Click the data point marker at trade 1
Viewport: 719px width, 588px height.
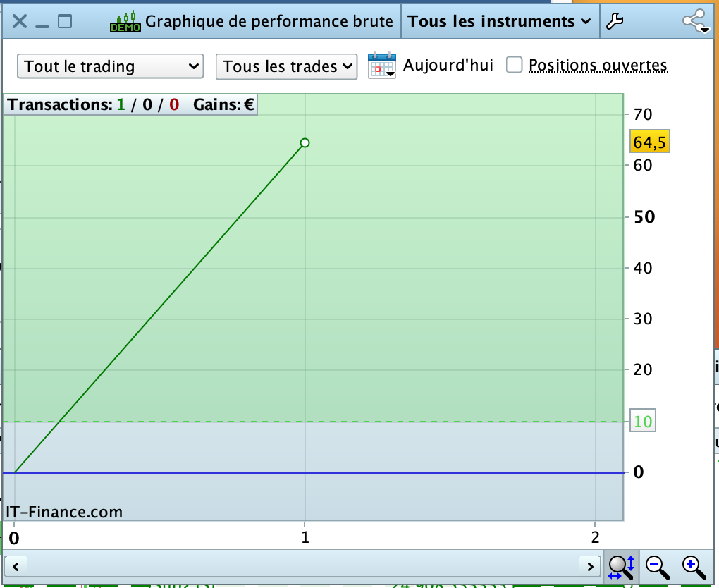click(x=305, y=143)
